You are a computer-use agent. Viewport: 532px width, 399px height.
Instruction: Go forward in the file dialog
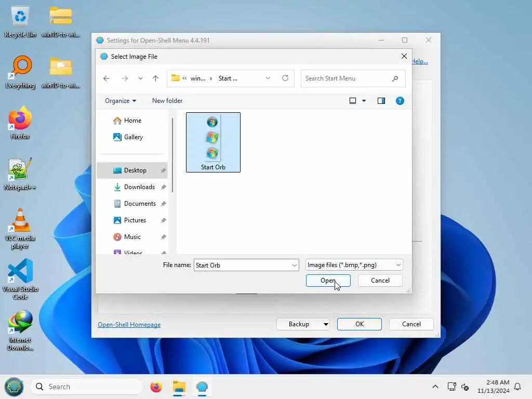[x=125, y=78]
